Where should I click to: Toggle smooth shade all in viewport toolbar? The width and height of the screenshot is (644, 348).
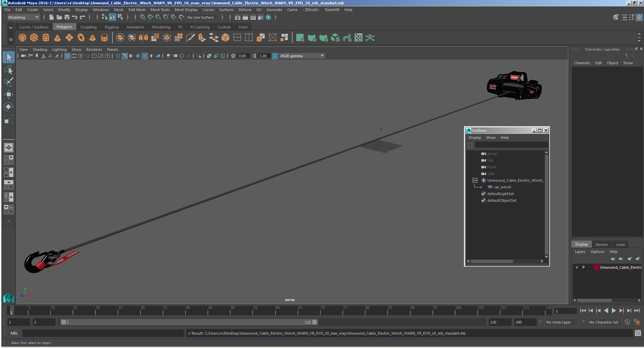tap(125, 56)
